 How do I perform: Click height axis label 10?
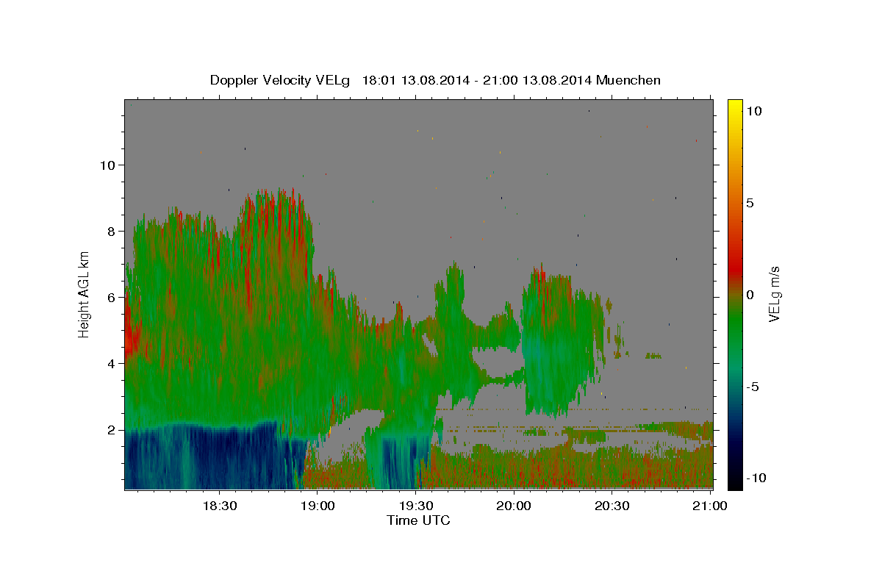109,165
